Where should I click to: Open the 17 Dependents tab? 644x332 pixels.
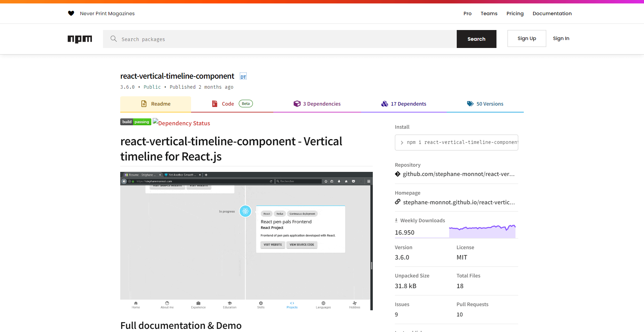tap(404, 104)
